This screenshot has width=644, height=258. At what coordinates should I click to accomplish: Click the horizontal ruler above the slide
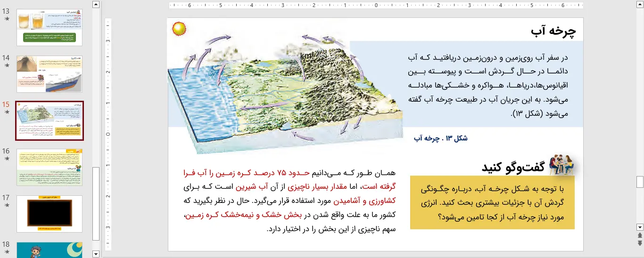point(376,6)
